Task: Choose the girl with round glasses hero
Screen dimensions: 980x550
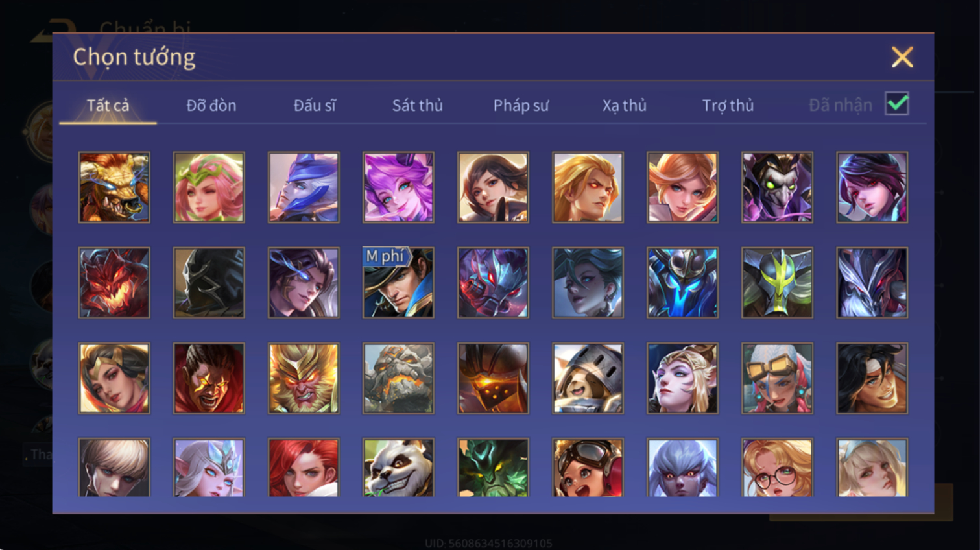Action: 777,468
